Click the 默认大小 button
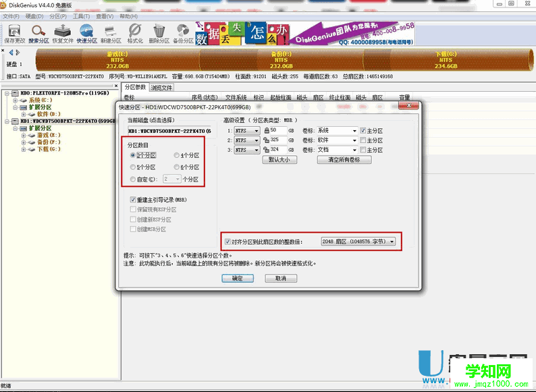Screen dimensions: 536x392 (x=279, y=160)
